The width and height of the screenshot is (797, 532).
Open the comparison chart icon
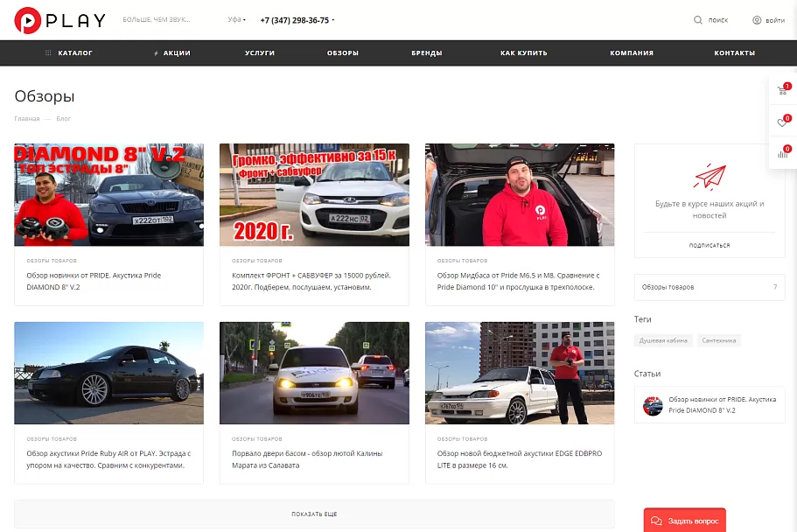click(x=783, y=152)
